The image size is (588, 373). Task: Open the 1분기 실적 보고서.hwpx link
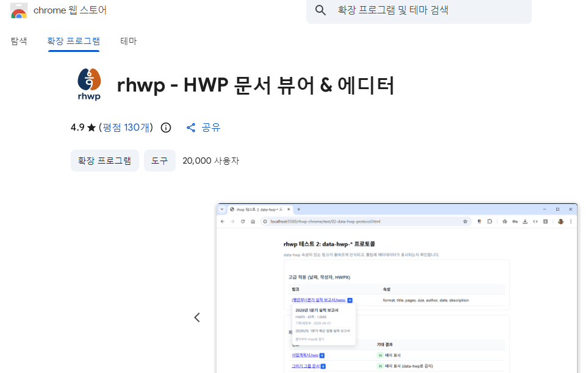click(x=319, y=300)
